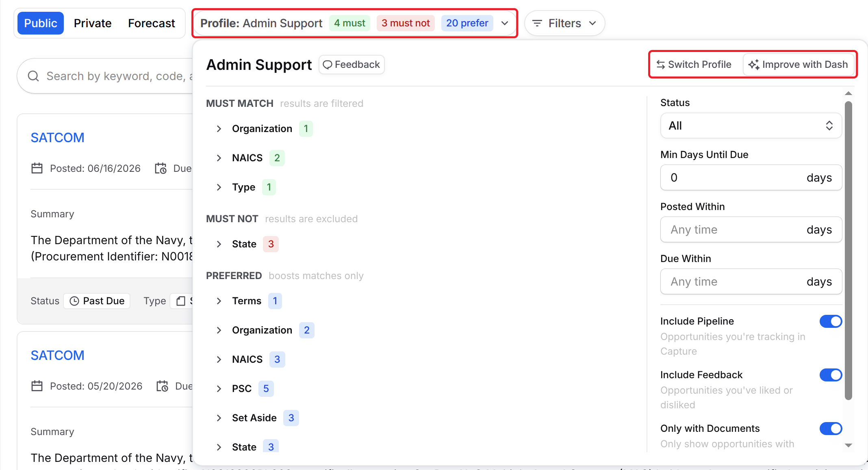Screen dimensions: 868x470
Task: Click the panel scrollbar down arrow
Action: click(x=848, y=446)
